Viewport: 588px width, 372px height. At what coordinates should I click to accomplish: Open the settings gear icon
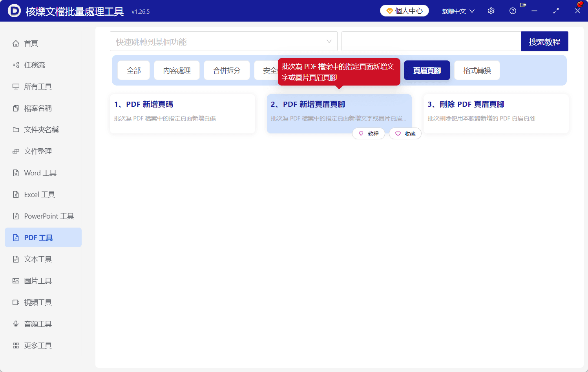[491, 11]
